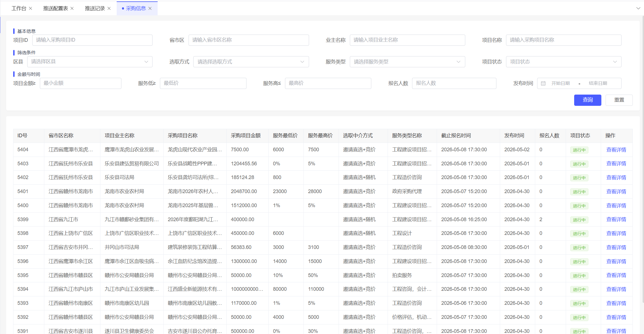The width and height of the screenshot is (644, 334).
Task: Switch to the 推送记录 tab
Action: [x=95, y=8]
